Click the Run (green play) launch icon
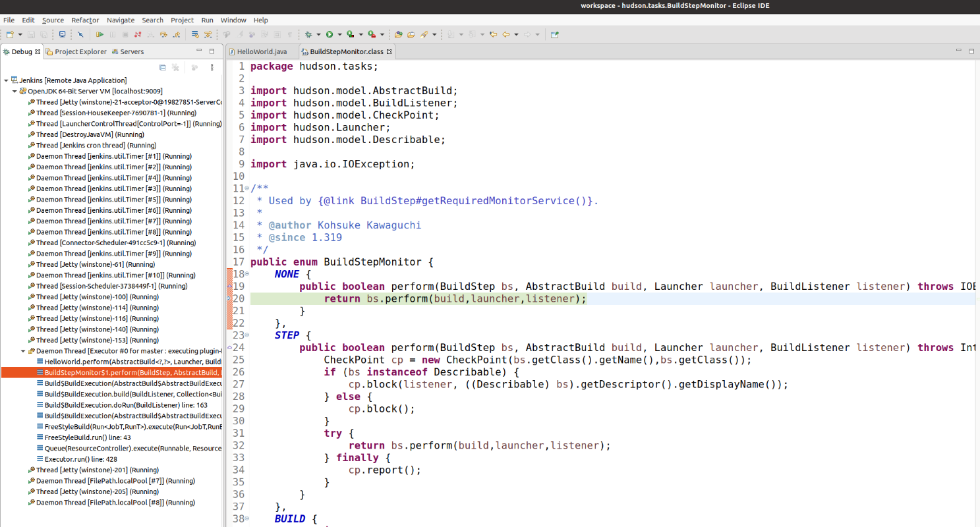 [330, 34]
